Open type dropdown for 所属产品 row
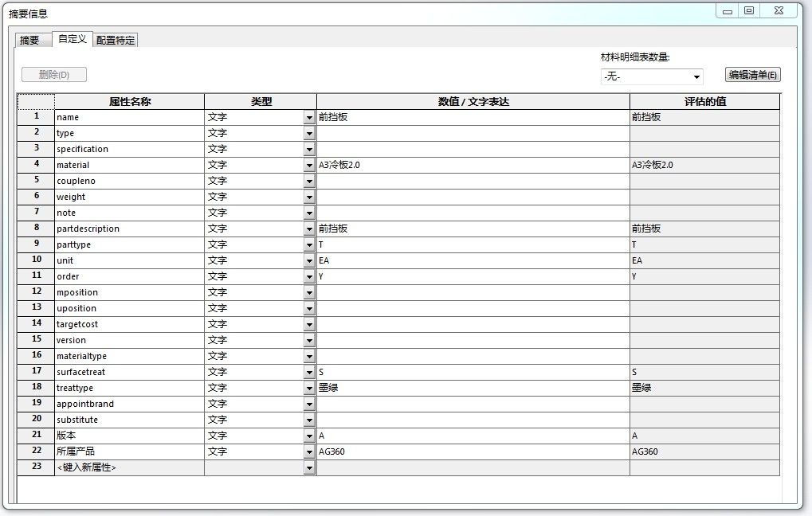812x516 pixels. point(309,452)
